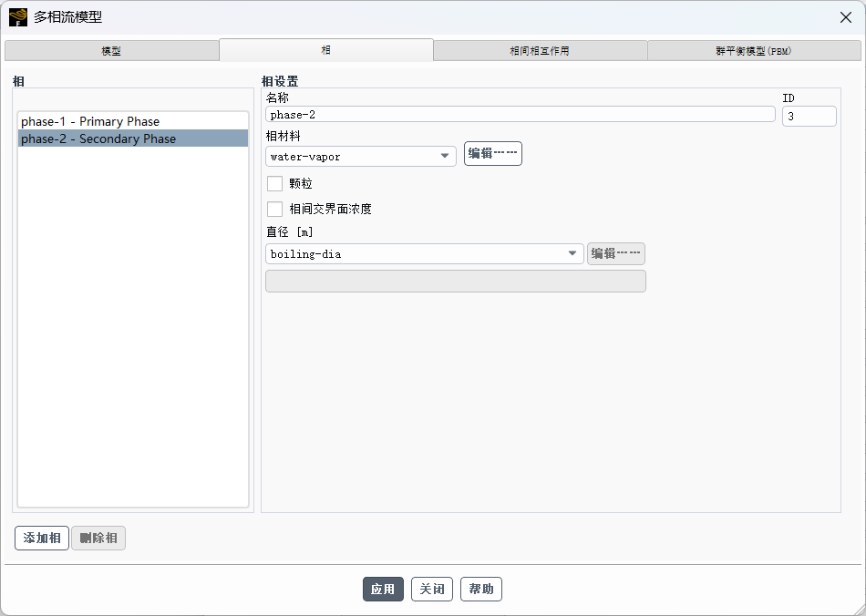The width and height of the screenshot is (866, 616).
Task: Open help via the 帮助 button
Action: pyautogui.click(x=481, y=589)
